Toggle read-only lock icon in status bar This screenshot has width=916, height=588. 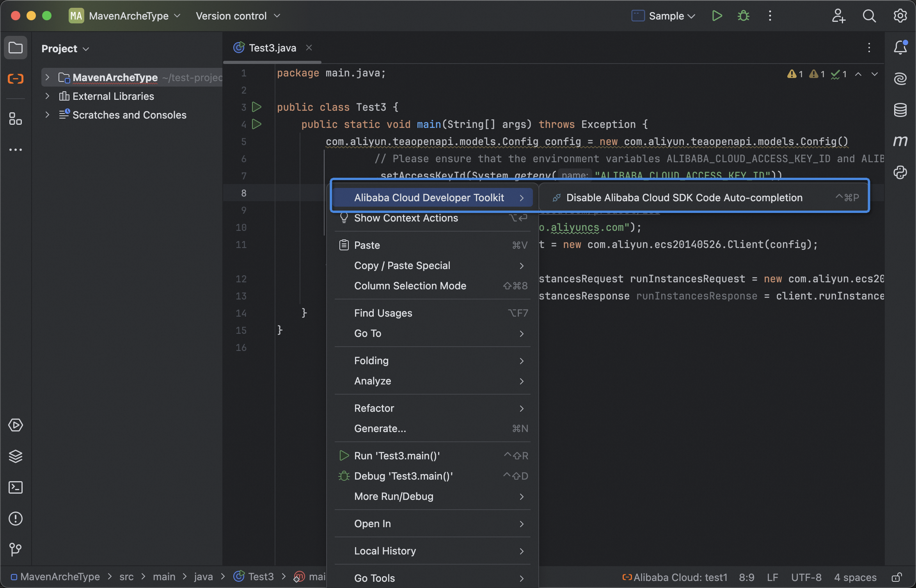click(896, 577)
